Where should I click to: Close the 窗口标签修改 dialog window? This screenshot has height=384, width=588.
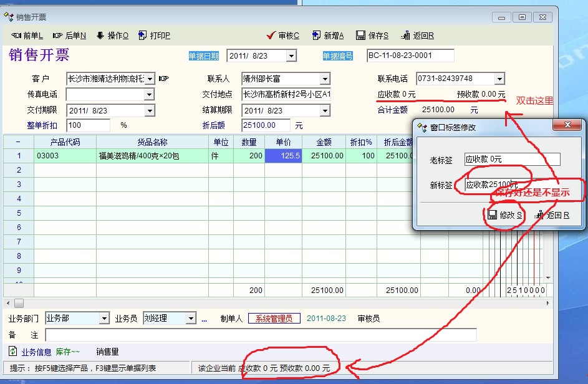point(568,125)
